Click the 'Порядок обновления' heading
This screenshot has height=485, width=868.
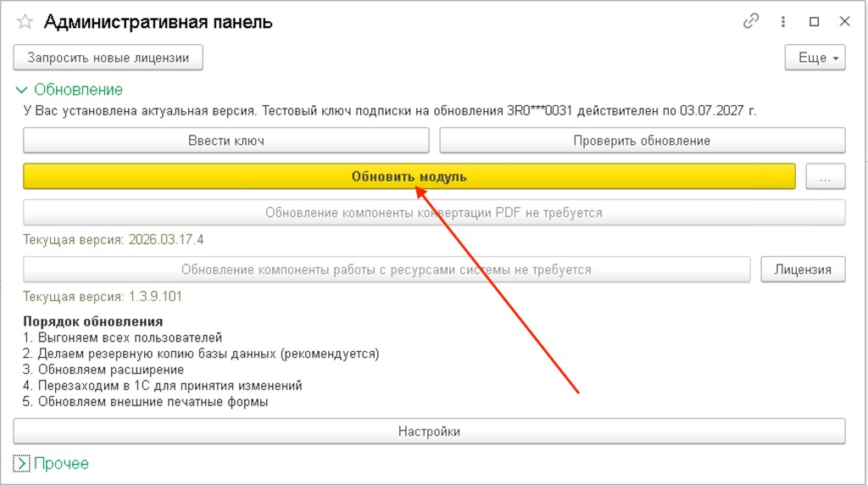point(93,321)
